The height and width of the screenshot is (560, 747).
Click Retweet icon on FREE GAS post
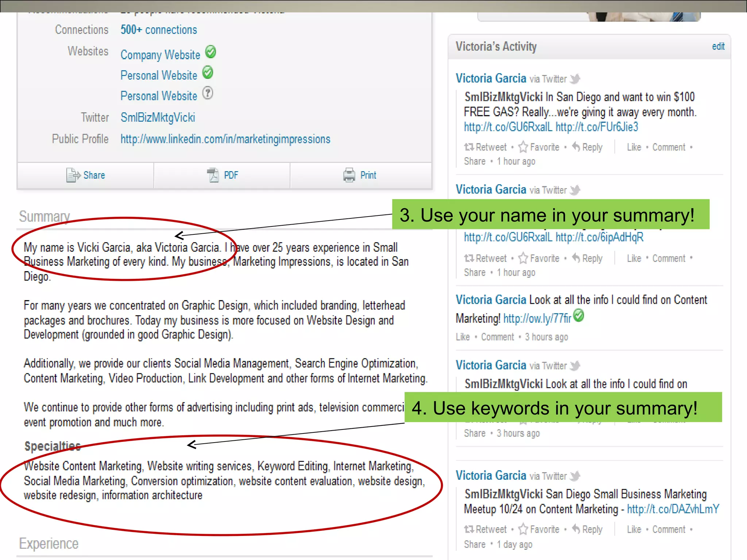[x=469, y=147]
